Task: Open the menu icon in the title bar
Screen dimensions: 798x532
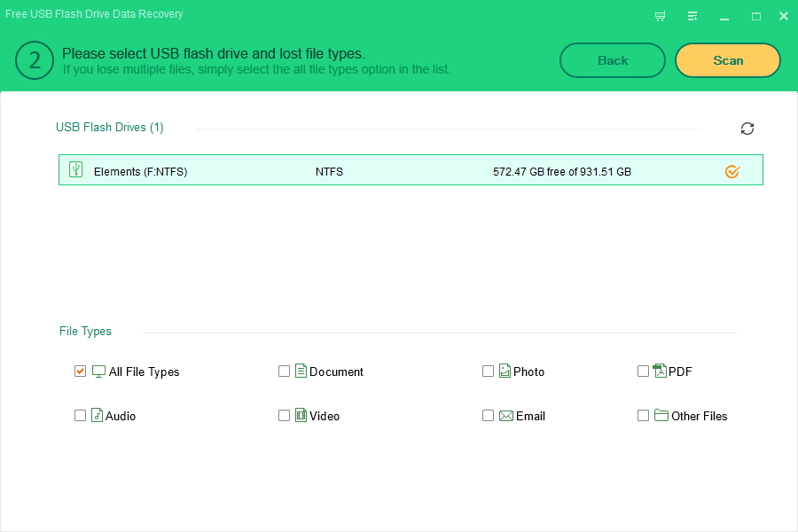Action: point(692,15)
